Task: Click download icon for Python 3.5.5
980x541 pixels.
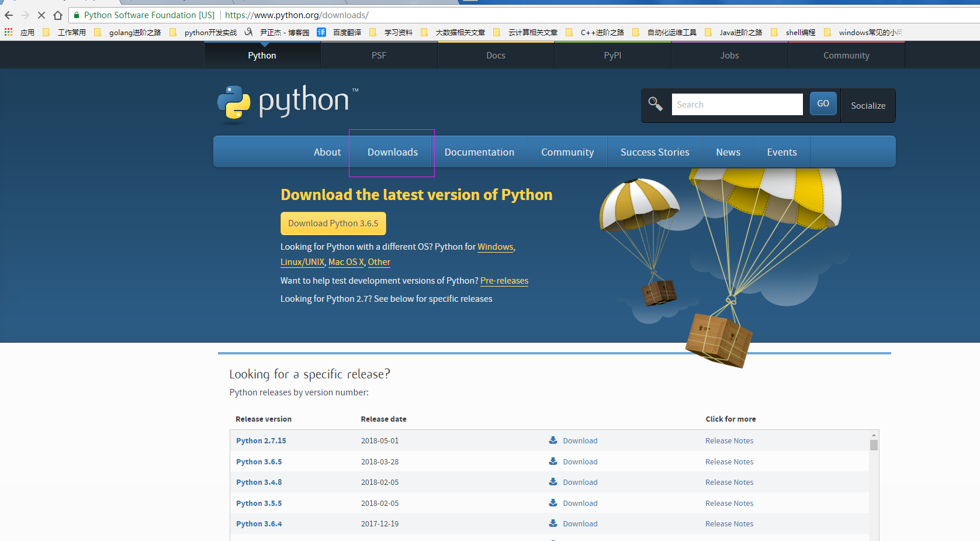Action: [553, 503]
